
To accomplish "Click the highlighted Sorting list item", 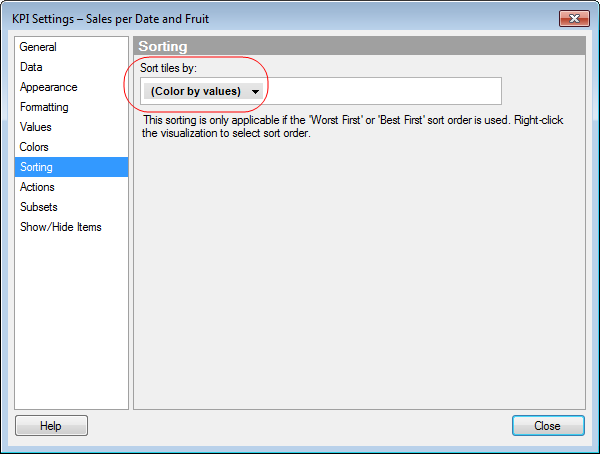I will coord(71,167).
